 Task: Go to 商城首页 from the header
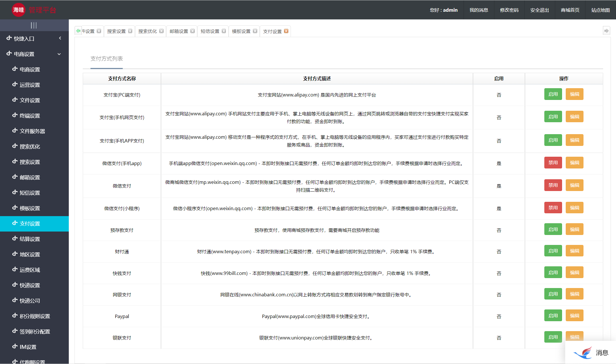[570, 10]
